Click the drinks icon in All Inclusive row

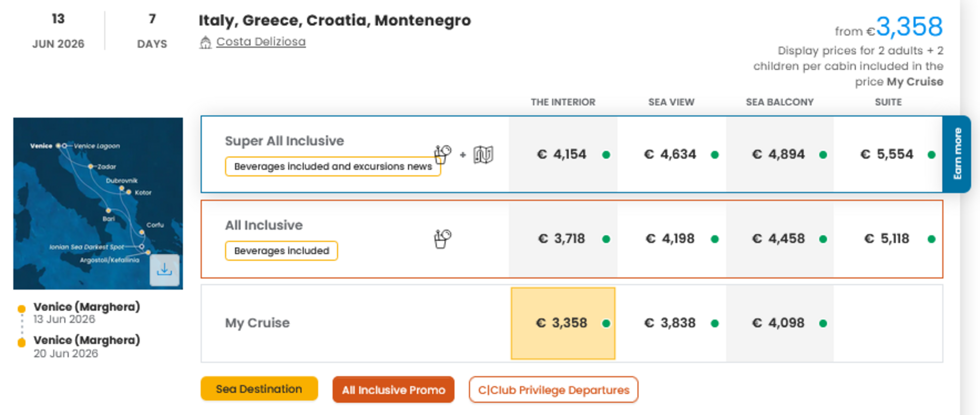[x=442, y=239]
